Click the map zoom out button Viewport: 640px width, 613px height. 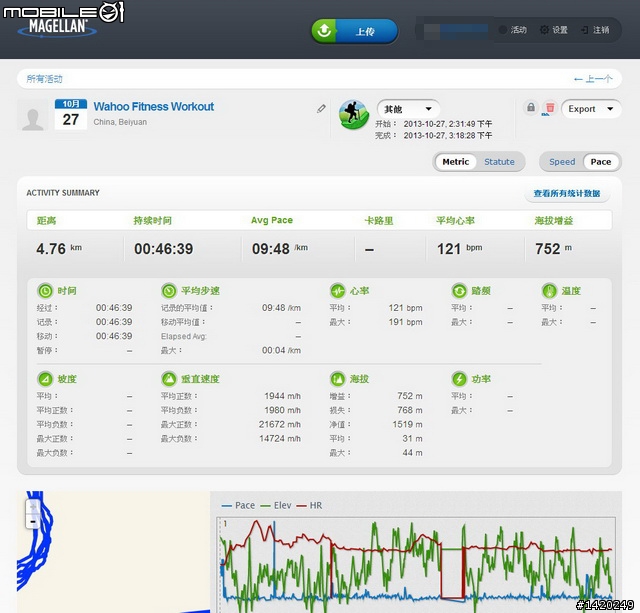tap(33, 522)
